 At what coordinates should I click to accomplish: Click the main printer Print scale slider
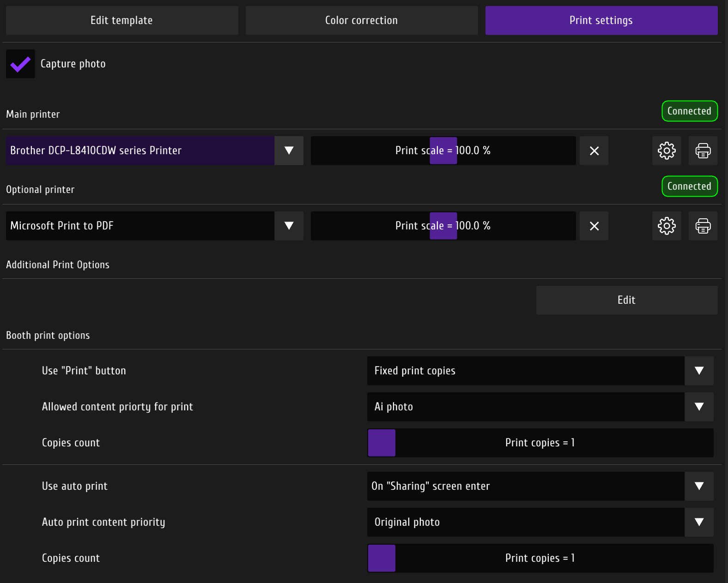click(443, 150)
